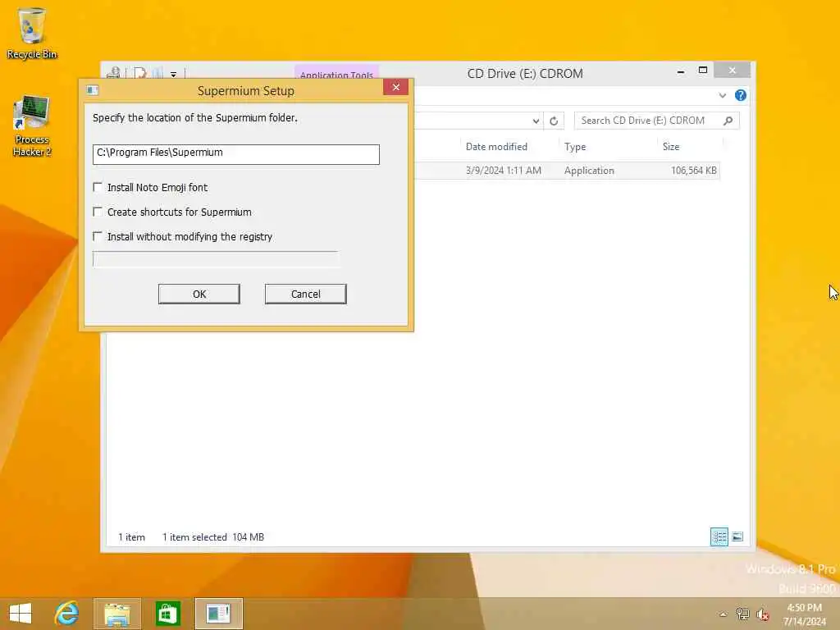This screenshot has width=840, height=630.
Task: Click the muted volume tray icon
Action: [x=762, y=614]
